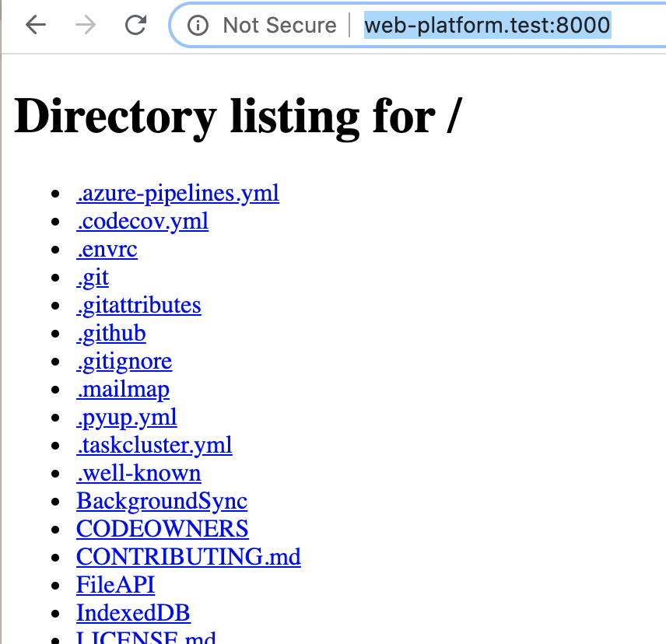The image size is (666, 644).
Task: Browse the .well-known directory
Action: (x=138, y=473)
